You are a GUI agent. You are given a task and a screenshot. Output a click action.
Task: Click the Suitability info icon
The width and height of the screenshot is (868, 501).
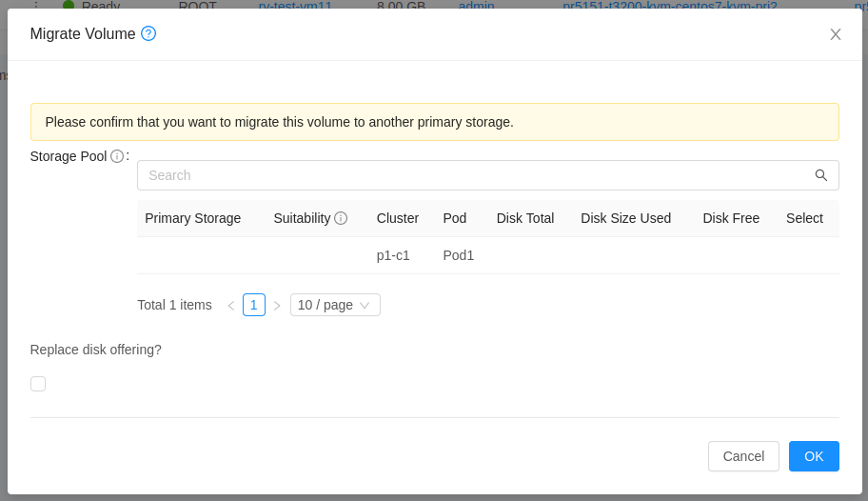click(341, 218)
